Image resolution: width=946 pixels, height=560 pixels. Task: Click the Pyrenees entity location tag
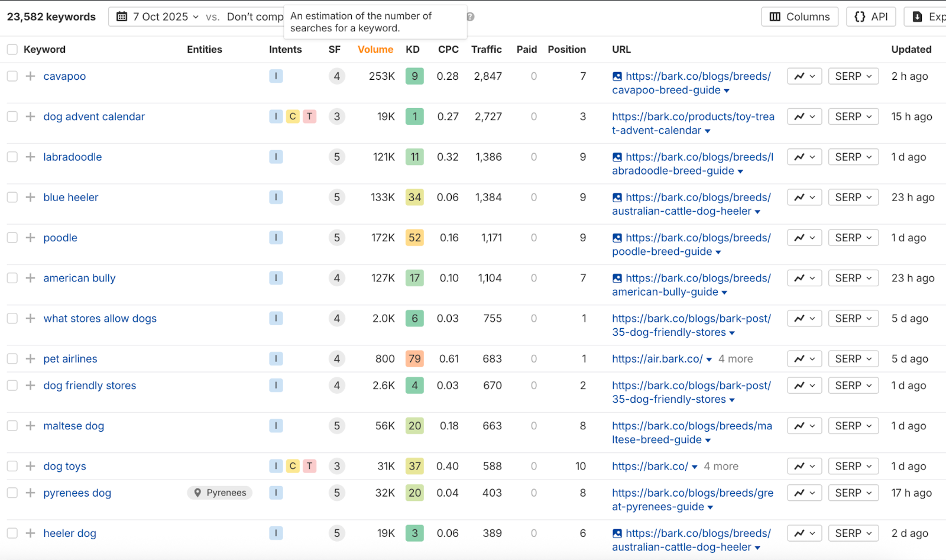pyautogui.click(x=220, y=493)
